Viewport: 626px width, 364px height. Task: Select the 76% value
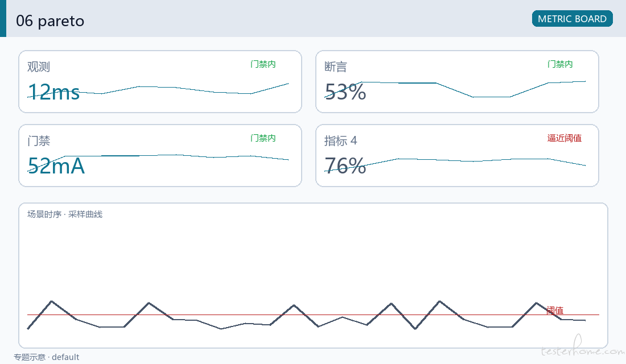click(345, 166)
